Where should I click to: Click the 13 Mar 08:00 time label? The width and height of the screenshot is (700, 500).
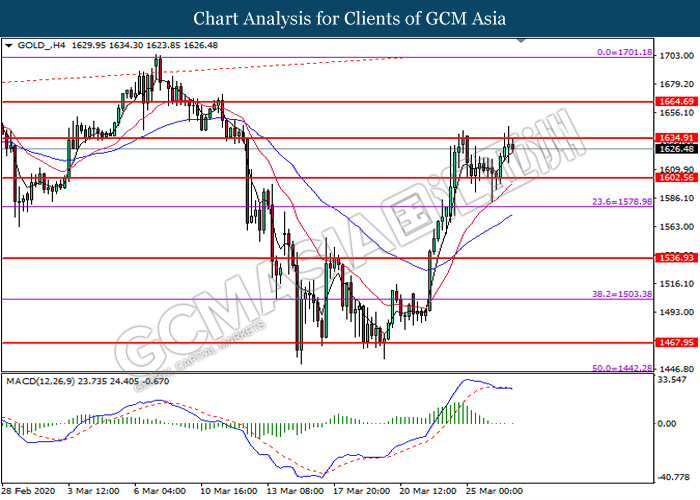(x=295, y=492)
